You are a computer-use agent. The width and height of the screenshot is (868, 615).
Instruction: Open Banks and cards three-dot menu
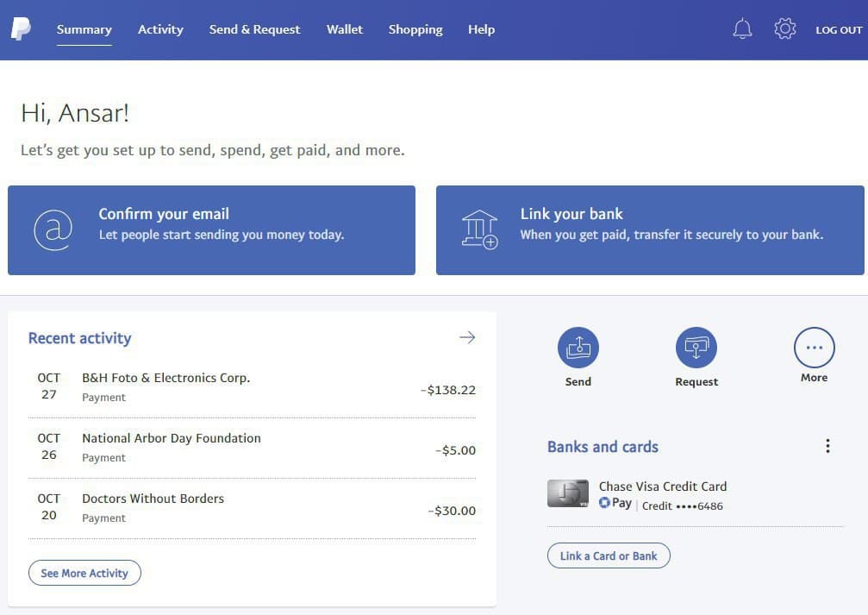827,446
